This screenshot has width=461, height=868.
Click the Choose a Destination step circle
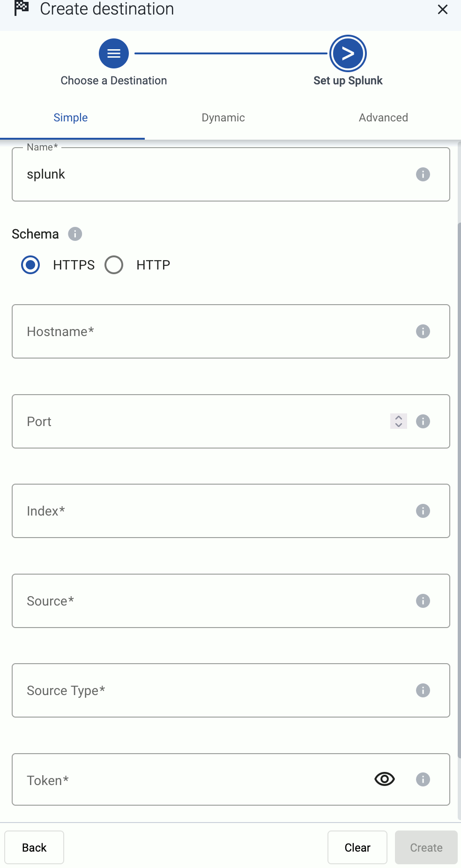coord(114,53)
